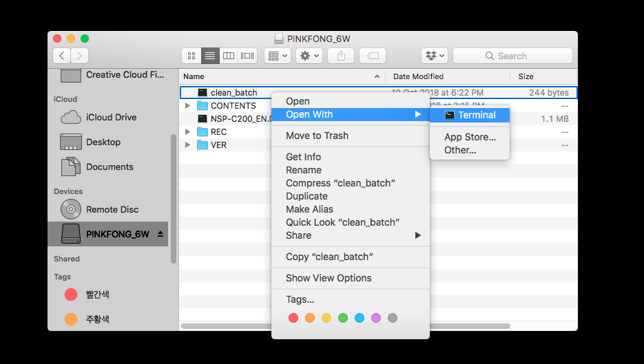Image resolution: width=644 pixels, height=364 pixels.
Task: Select Other... in the submenu
Action: [x=470, y=150]
